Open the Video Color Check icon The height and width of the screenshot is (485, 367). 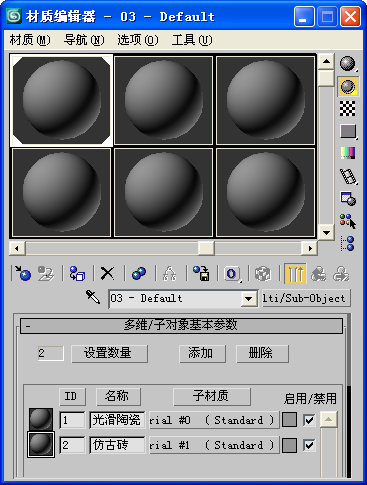348,153
